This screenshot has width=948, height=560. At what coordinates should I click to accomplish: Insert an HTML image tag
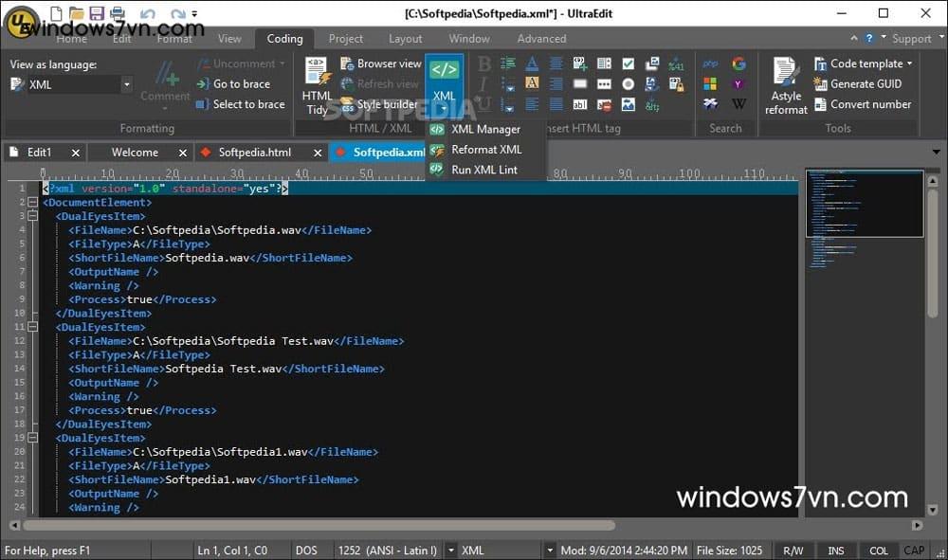pyautogui.click(x=629, y=104)
